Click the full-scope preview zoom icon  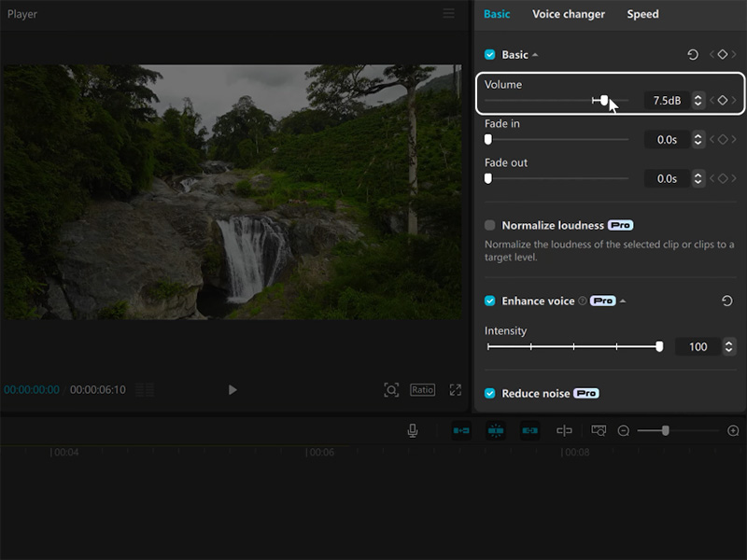tap(391, 390)
